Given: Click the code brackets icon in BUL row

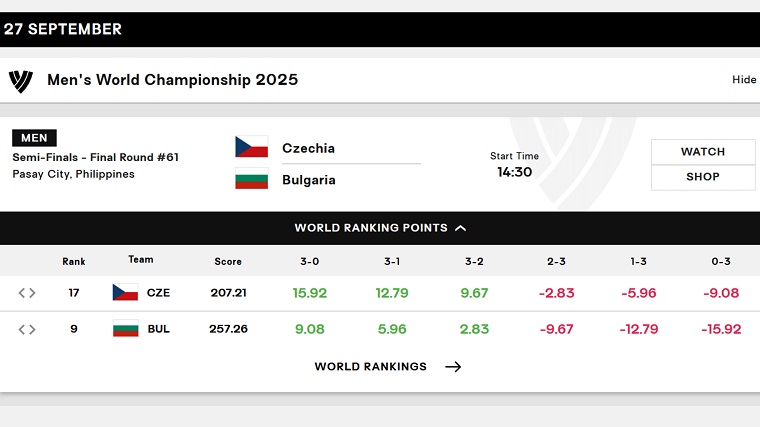Looking at the screenshot, I should [x=27, y=329].
